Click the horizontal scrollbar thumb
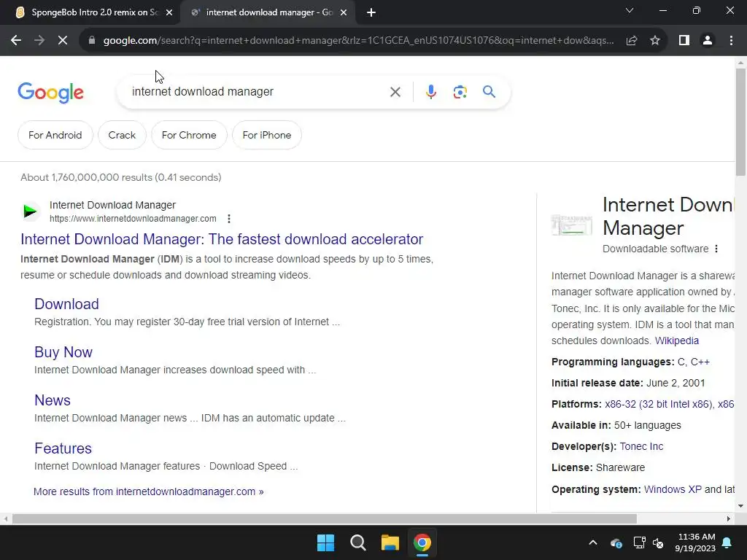 point(325,518)
